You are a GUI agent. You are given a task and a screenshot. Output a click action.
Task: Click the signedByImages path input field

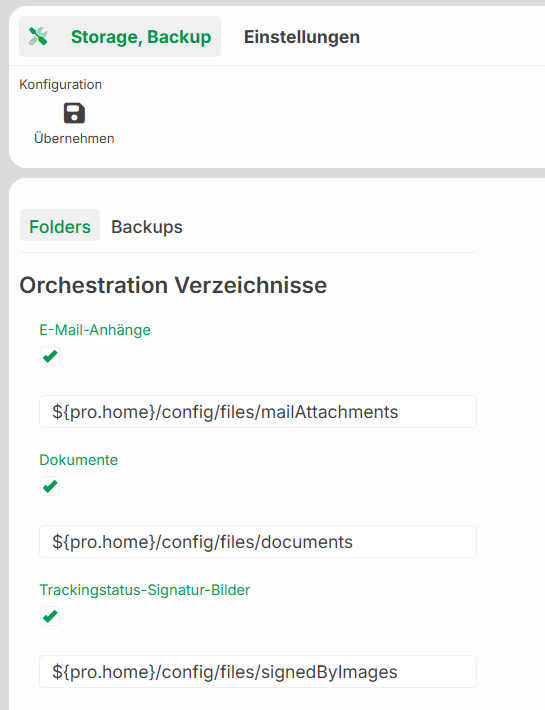point(258,672)
